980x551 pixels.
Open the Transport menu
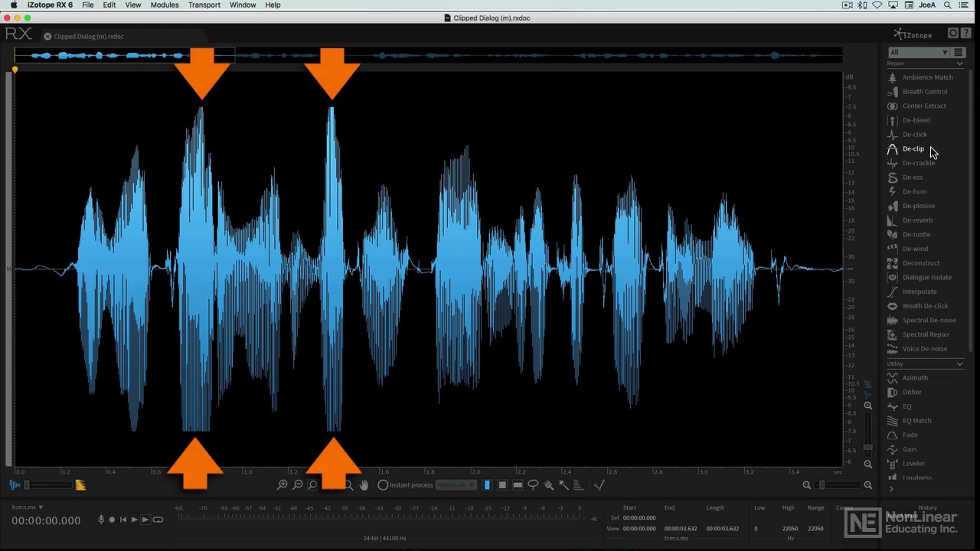(204, 5)
